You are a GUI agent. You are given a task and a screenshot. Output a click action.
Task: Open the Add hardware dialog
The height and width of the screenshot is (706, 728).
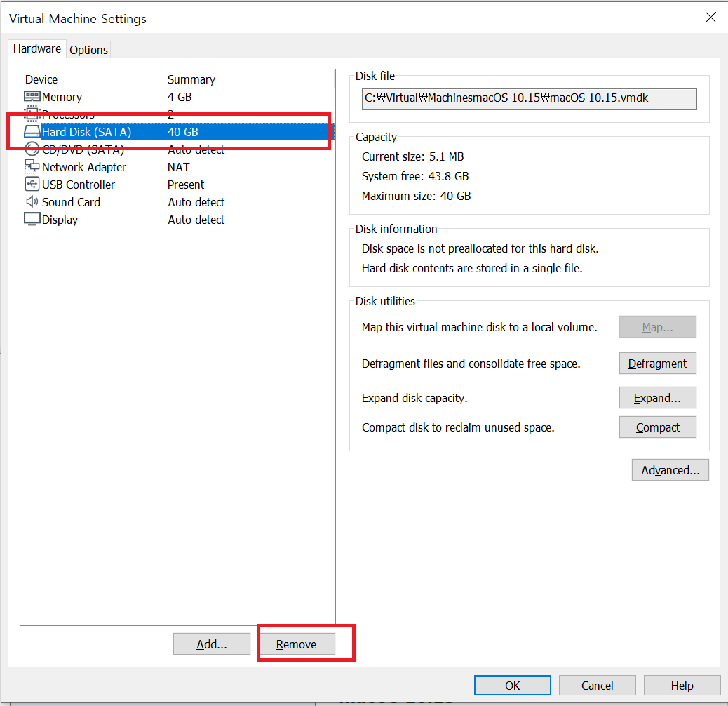point(211,644)
